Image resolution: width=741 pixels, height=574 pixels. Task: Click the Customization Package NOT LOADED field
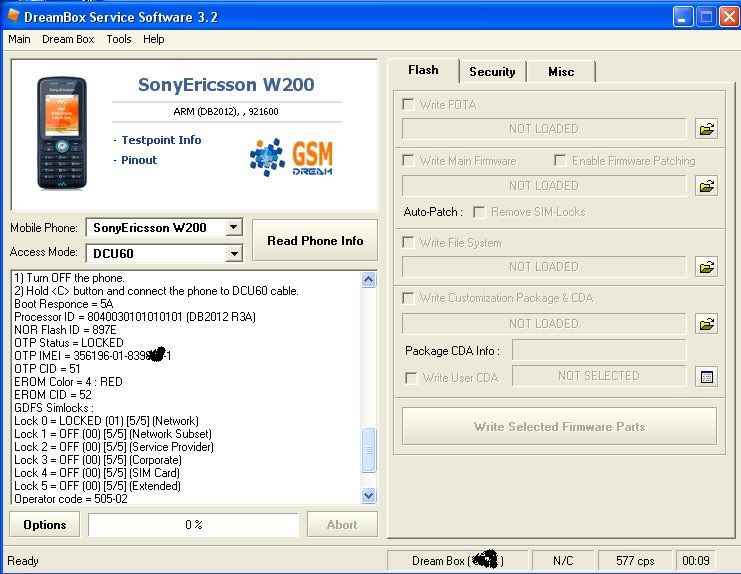[x=543, y=324]
